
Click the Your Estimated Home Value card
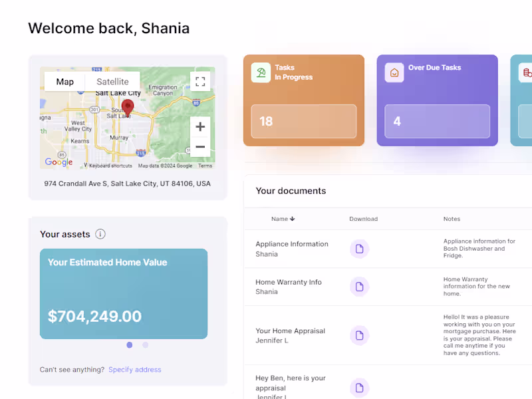(124, 293)
